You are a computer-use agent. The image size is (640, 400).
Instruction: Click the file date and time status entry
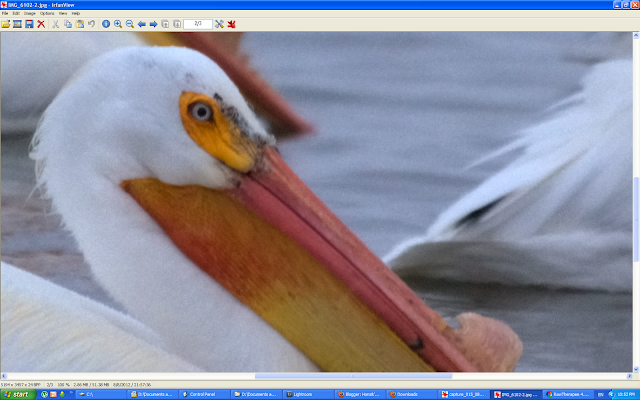click(x=132, y=385)
